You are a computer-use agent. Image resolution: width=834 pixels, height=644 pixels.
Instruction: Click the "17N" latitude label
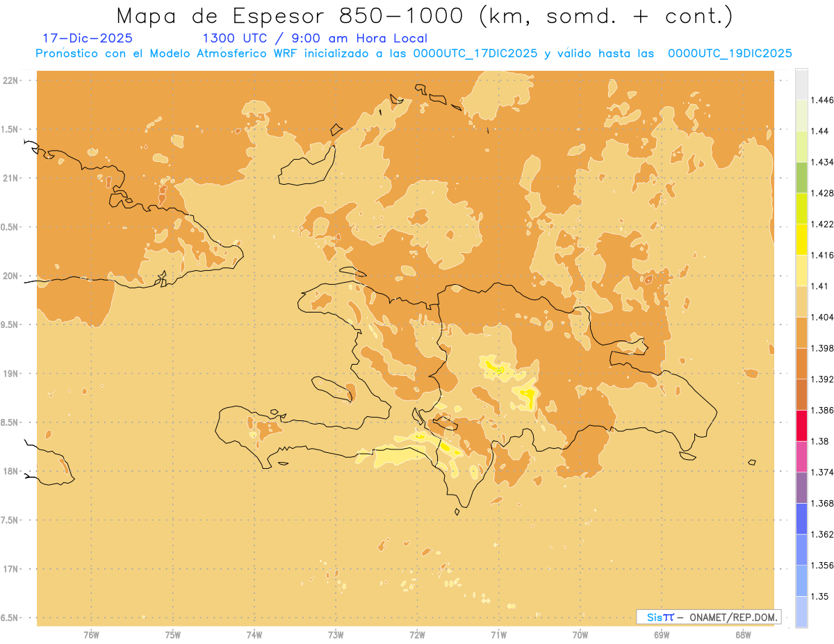(x=11, y=569)
